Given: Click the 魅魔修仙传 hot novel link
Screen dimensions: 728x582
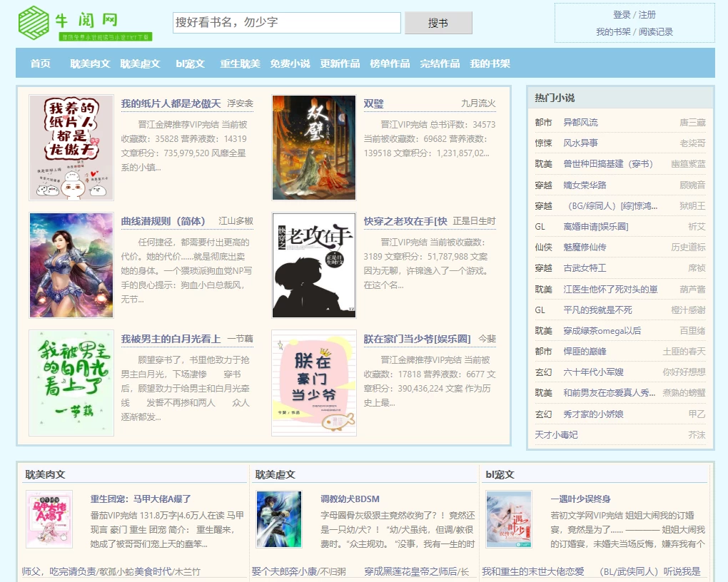Looking at the screenshot, I should point(585,247).
